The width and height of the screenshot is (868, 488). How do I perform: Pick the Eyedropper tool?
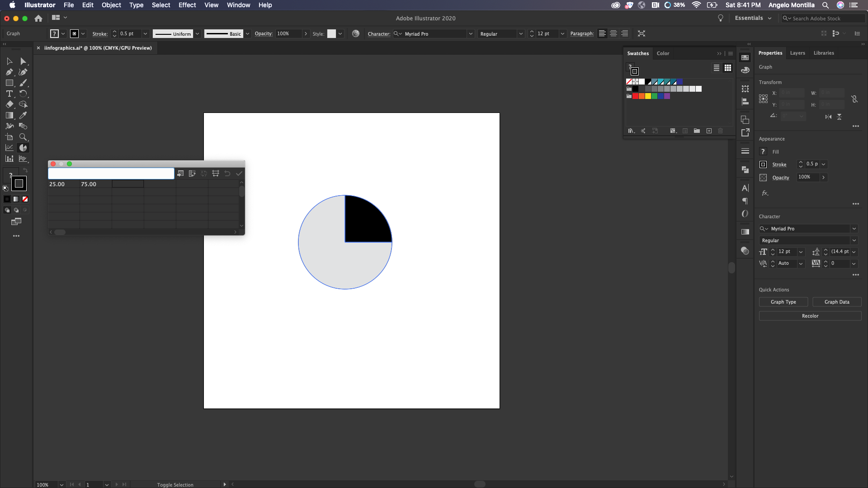click(23, 115)
